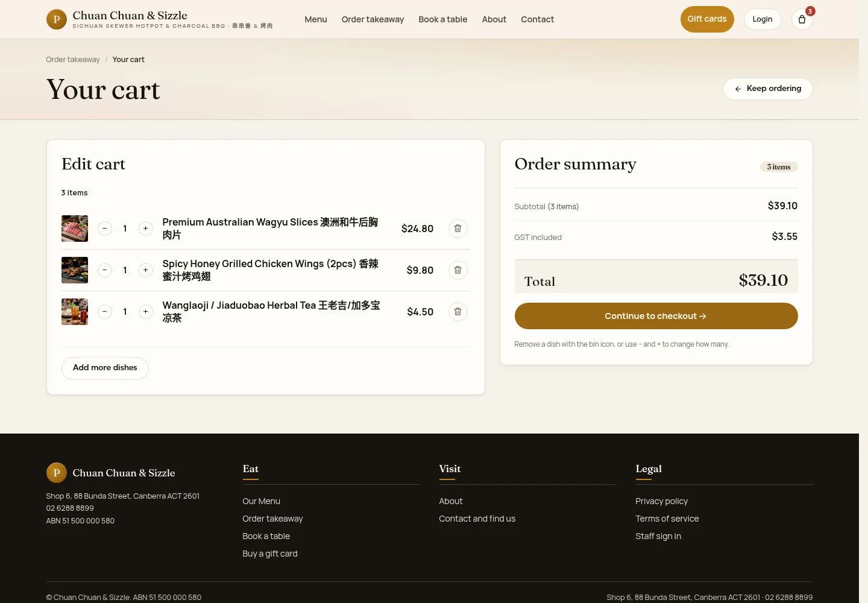This screenshot has height=603, width=868.
Task: Remove Wanglaoji Herbal Tea with bin icon
Action: tap(458, 312)
